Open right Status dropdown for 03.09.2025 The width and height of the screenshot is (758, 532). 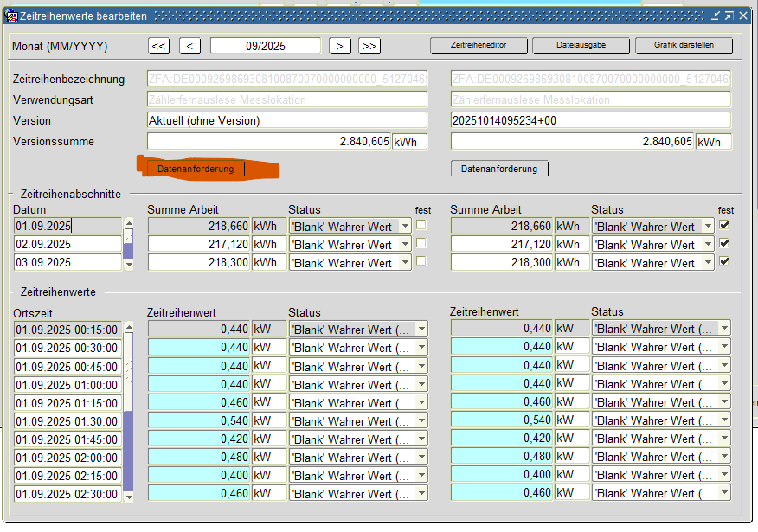(x=707, y=262)
